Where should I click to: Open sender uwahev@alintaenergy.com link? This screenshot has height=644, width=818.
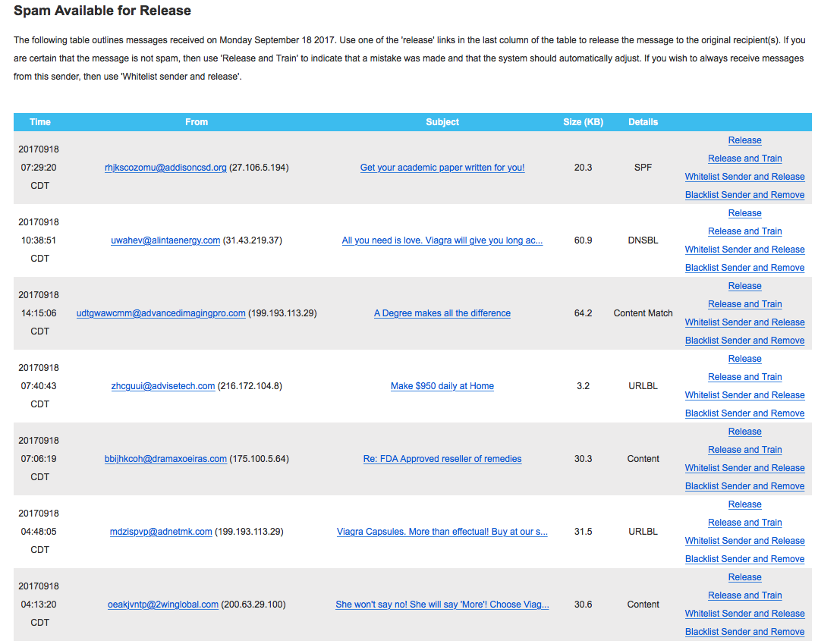click(165, 240)
